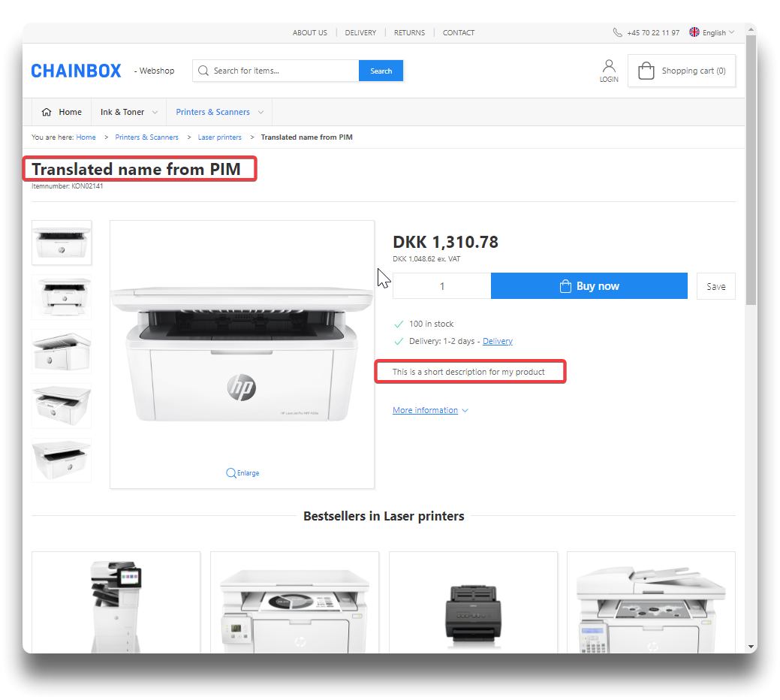Click the Enlarge magnifier icon
Image resolution: width=780 pixels, height=700 pixels.
tap(230, 473)
